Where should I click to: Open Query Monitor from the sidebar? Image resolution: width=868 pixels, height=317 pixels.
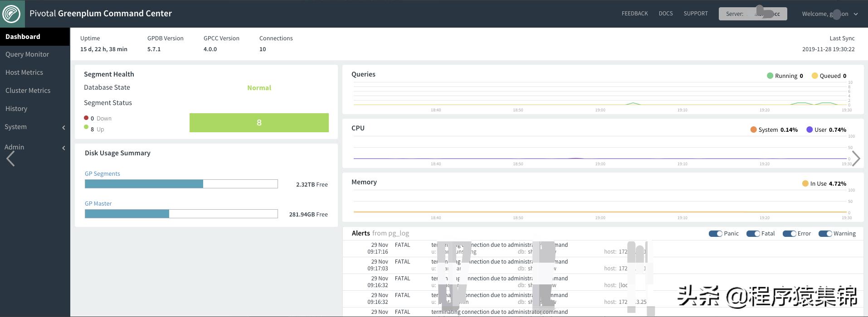27,54
